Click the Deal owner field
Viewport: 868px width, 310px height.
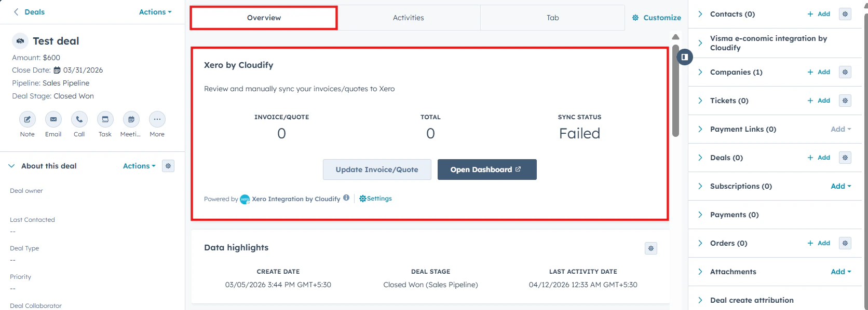click(x=92, y=196)
